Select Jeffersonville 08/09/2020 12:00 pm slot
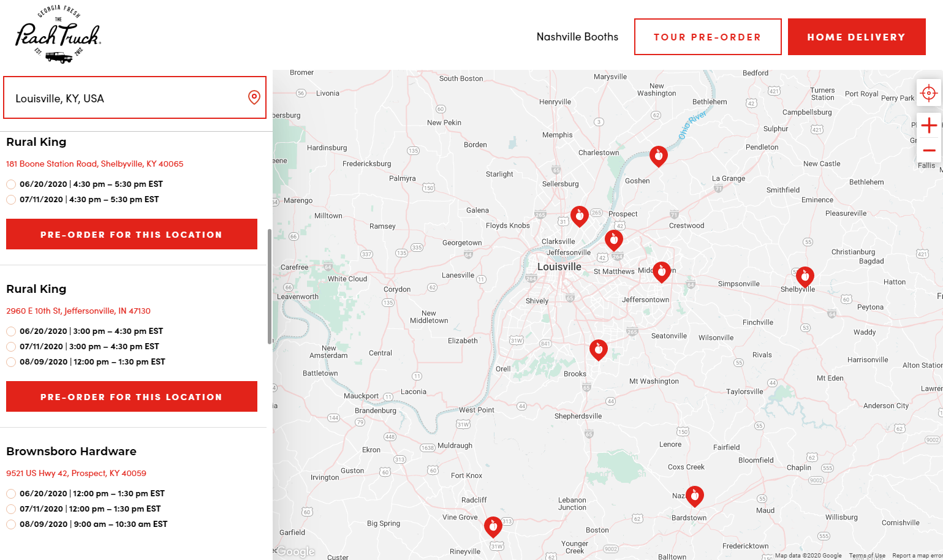 click(11, 362)
